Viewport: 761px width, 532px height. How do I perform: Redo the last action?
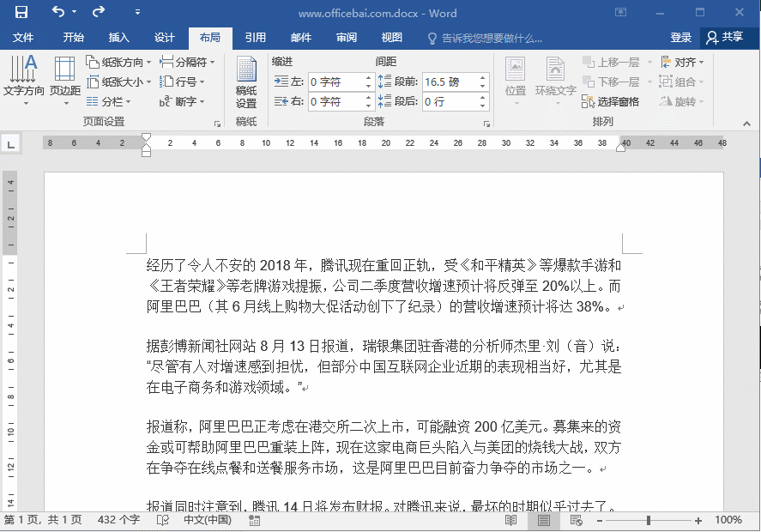pos(99,12)
